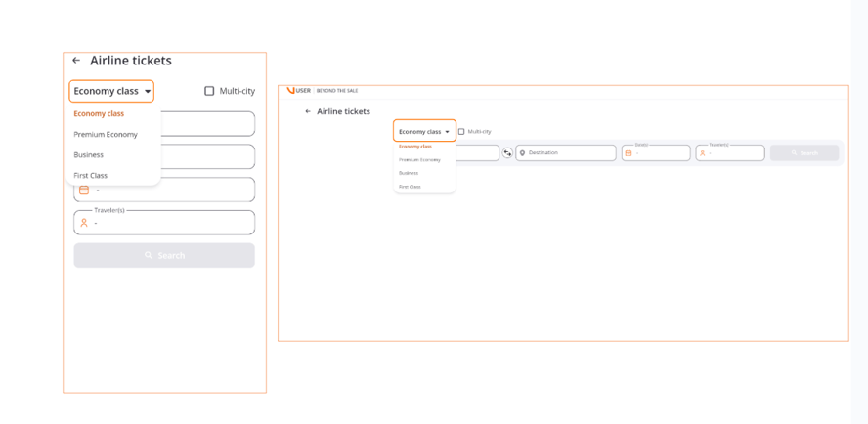Collapse the Economy class dropdown in desktop view

tap(424, 131)
